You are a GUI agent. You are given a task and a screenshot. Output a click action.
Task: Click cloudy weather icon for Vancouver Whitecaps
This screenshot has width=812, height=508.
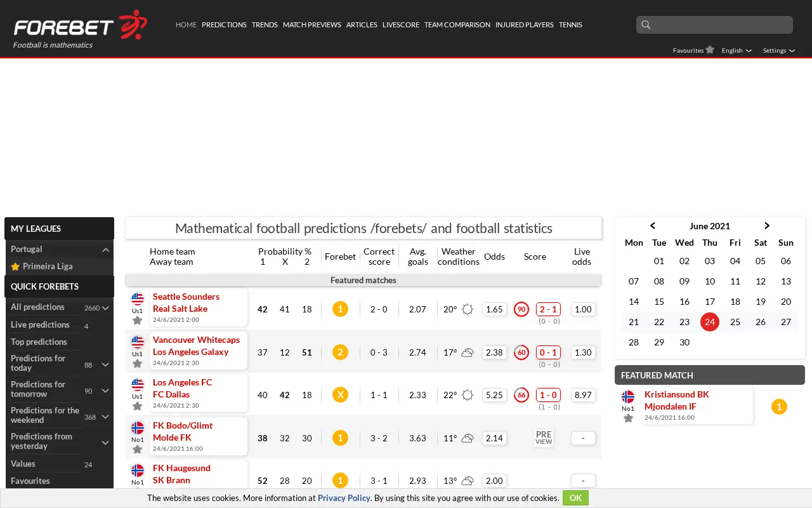pyautogui.click(x=468, y=352)
